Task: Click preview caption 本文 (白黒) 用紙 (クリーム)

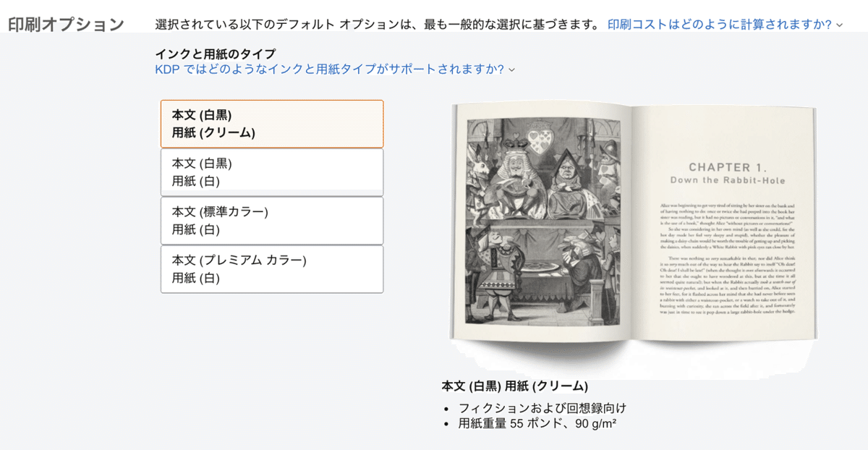Action: (x=515, y=386)
